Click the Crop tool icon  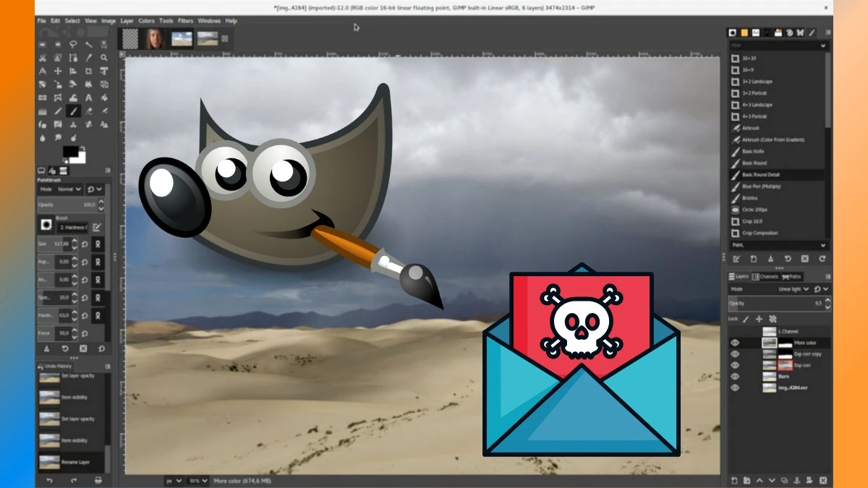[89, 71]
